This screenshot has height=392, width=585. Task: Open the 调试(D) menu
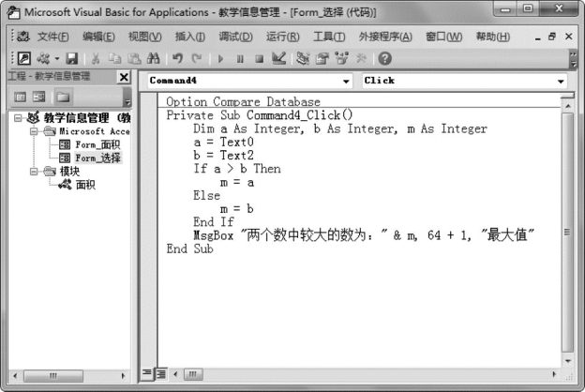pyautogui.click(x=235, y=37)
